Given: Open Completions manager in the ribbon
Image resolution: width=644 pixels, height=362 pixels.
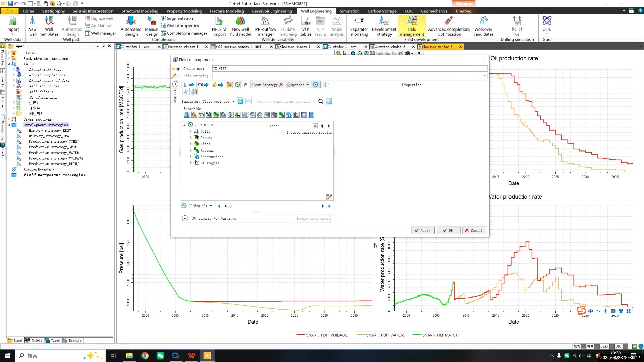Looking at the screenshot, I should [184, 33].
